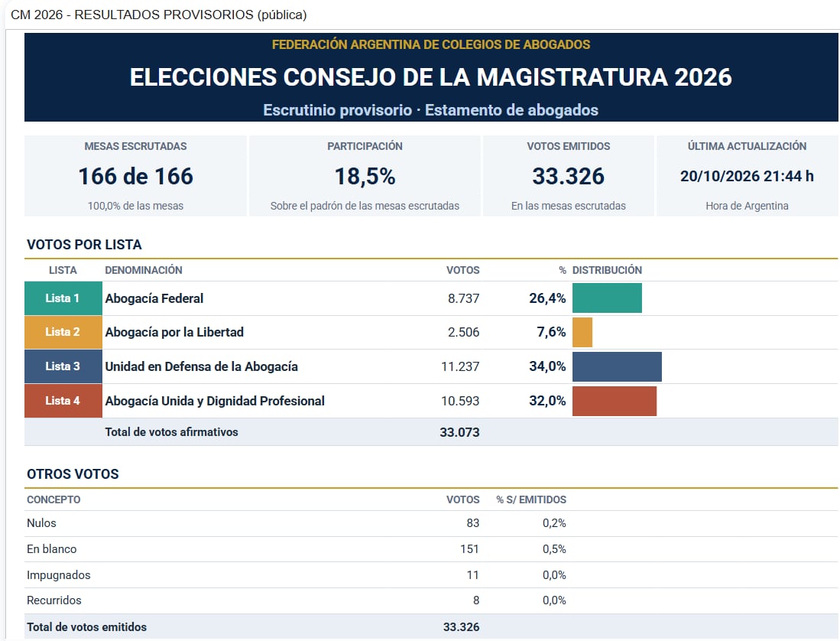Click the 'DISTRIBUCIÓN' column header
840x641 pixels.
click(607, 270)
